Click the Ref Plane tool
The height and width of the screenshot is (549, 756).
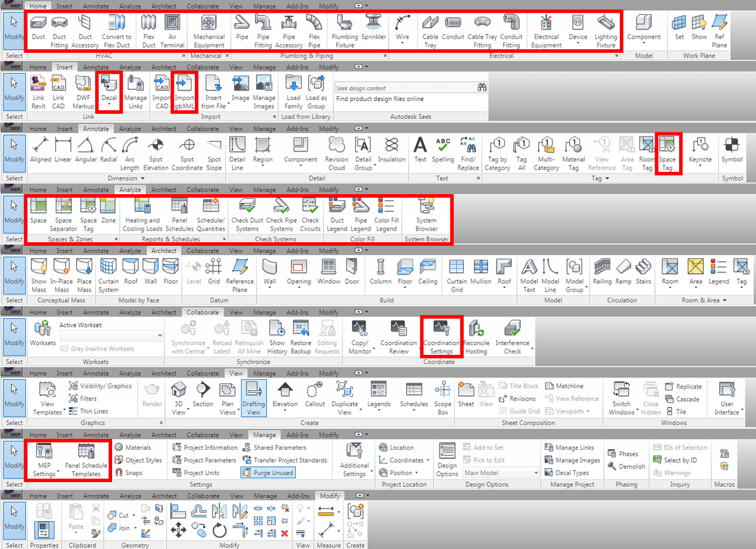coord(719,30)
